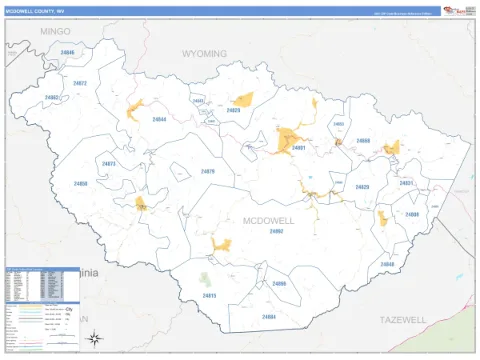Image resolution: width=480 pixels, height=360 pixels.
Task: Click the publisher logo beside the title bar
Action: [459, 11]
